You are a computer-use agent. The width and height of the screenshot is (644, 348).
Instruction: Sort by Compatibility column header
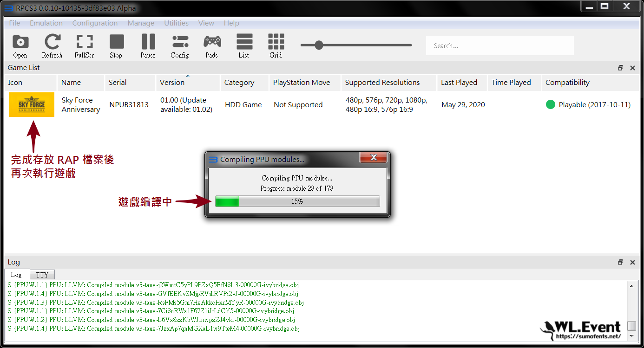pos(590,83)
